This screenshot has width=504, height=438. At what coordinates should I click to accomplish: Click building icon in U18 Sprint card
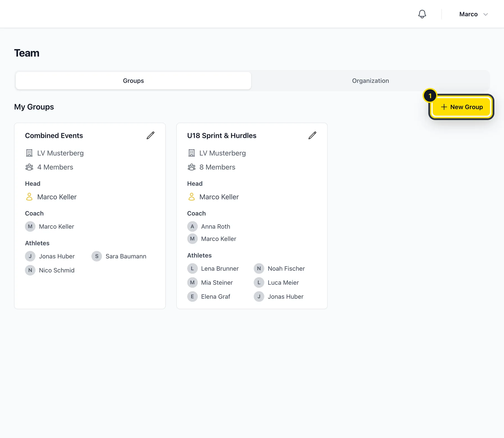[x=191, y=153]
